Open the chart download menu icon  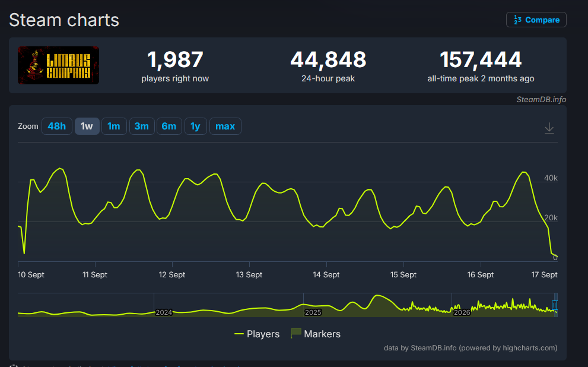[549, 128]
